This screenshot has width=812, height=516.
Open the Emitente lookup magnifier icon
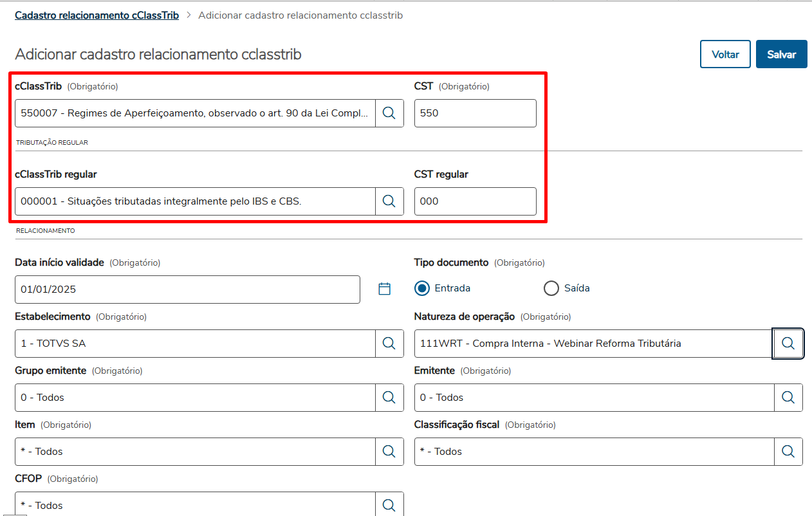pyautogui.click(x=788, y=398)
